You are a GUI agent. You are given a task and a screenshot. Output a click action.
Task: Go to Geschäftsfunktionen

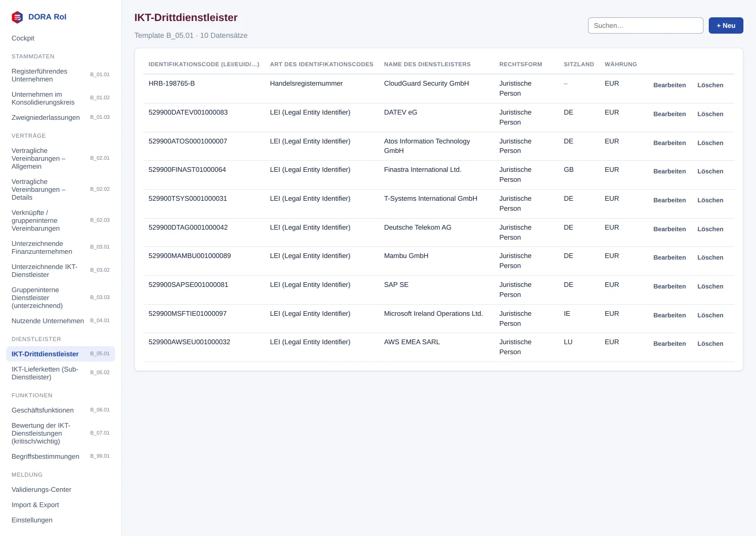pos(60,410)
